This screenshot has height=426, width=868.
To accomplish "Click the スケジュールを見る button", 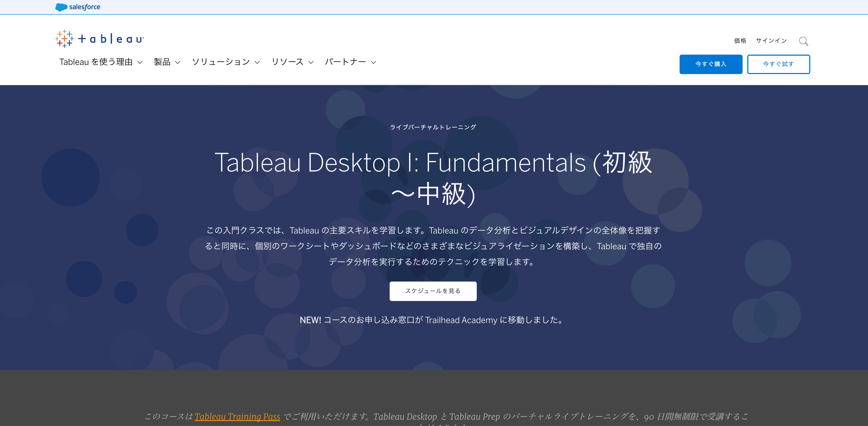I will (x=433, y=291).
